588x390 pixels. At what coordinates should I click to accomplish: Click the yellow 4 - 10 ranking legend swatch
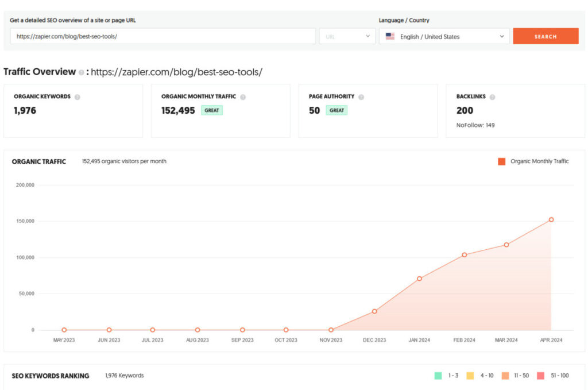[470, 376]
